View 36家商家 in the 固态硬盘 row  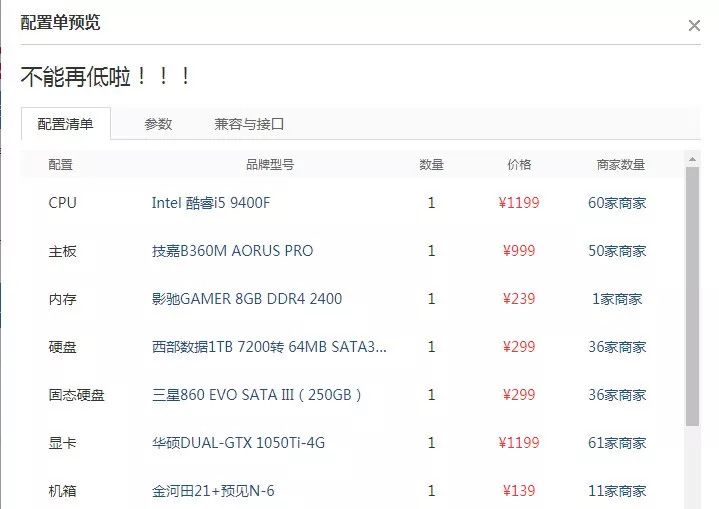pyautogui.click(x=617, y=395)
